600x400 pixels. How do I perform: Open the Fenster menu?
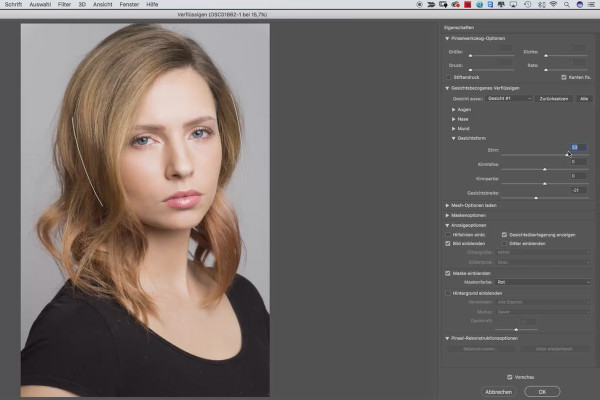[129, 5]
